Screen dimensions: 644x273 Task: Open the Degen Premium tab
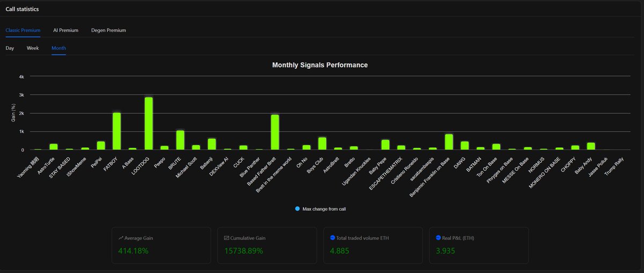click(109, 30)
